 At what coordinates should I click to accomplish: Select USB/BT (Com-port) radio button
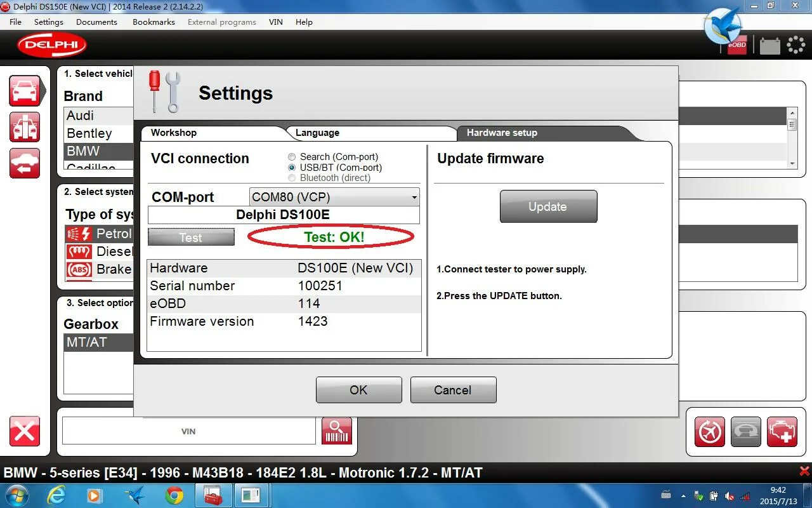click(292, 168)
